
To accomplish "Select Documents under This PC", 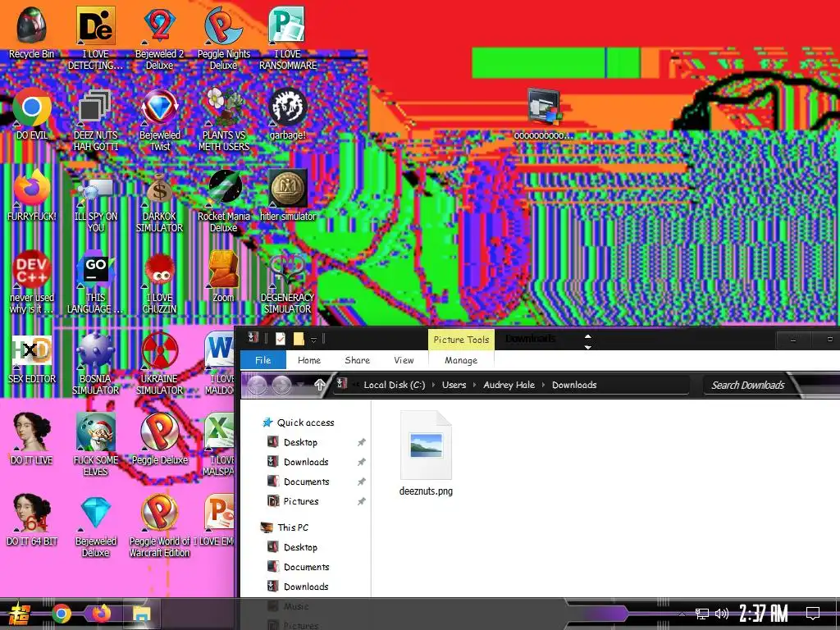I will click(307, 567).
